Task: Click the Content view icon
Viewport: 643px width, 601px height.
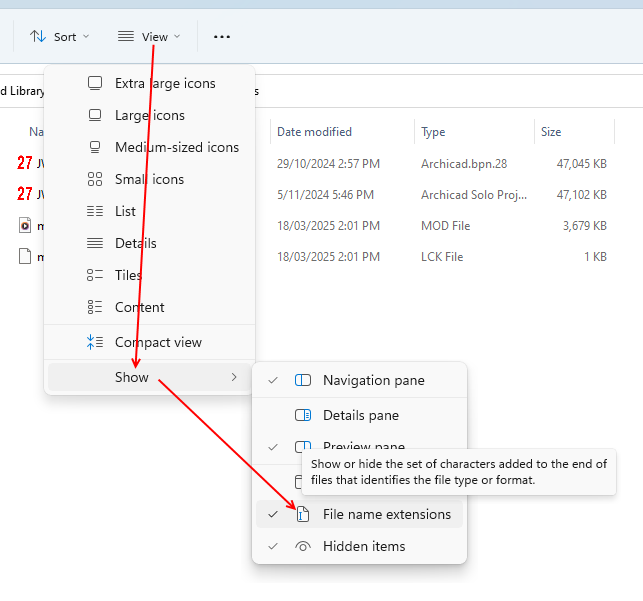Action: coord(95,307)
